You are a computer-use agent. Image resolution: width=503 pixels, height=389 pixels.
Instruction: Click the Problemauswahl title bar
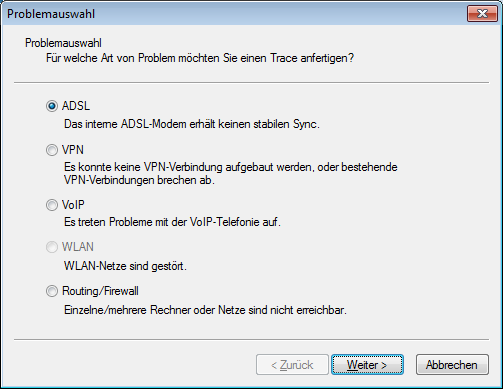click(x=233, y=14)
